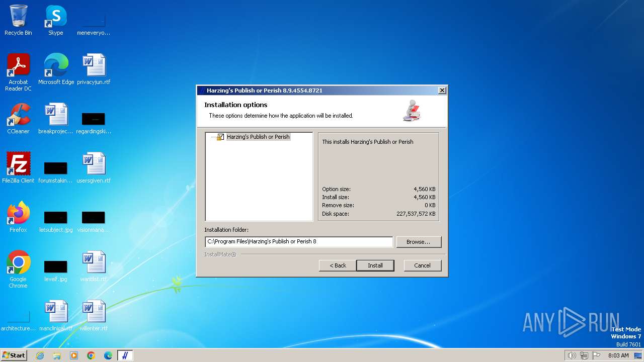The image size is (644, 362).
Task: Open the CCleaner desktop shortcut
Action: (x=18, y=119)
